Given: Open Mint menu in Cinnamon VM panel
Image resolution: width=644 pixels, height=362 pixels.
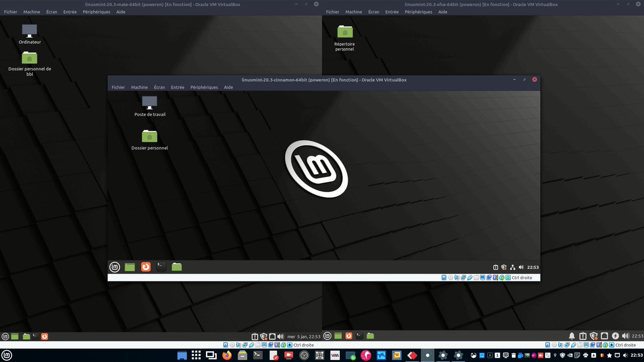Looking at the screenshot, I should 115,267.
